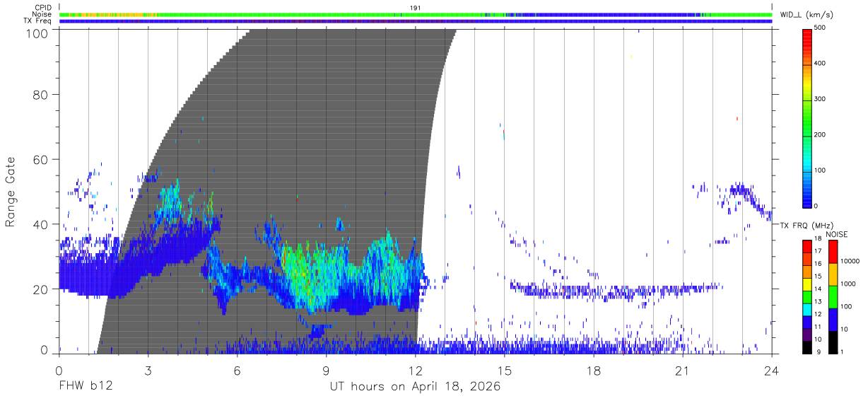The image size is (868, 401).
Task: Click the Range Gate axis label
Action: (11, 192)
